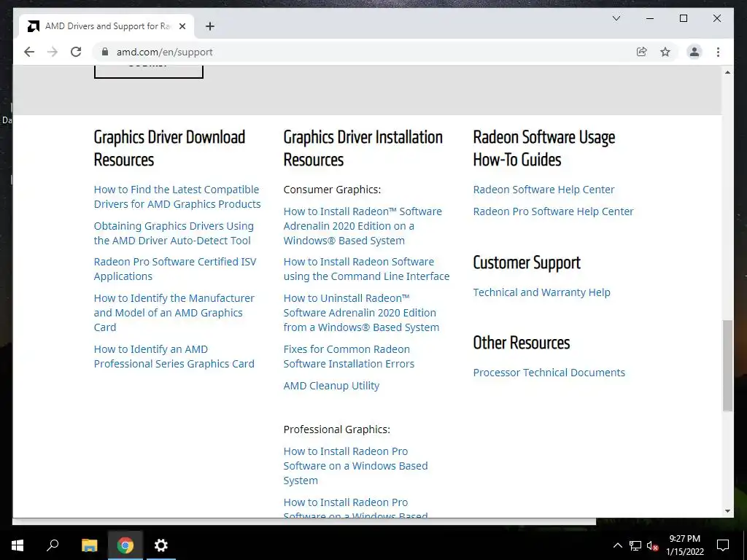Reload the AMD support page
The height and width of the screenshot is (560, 747).
76,52
